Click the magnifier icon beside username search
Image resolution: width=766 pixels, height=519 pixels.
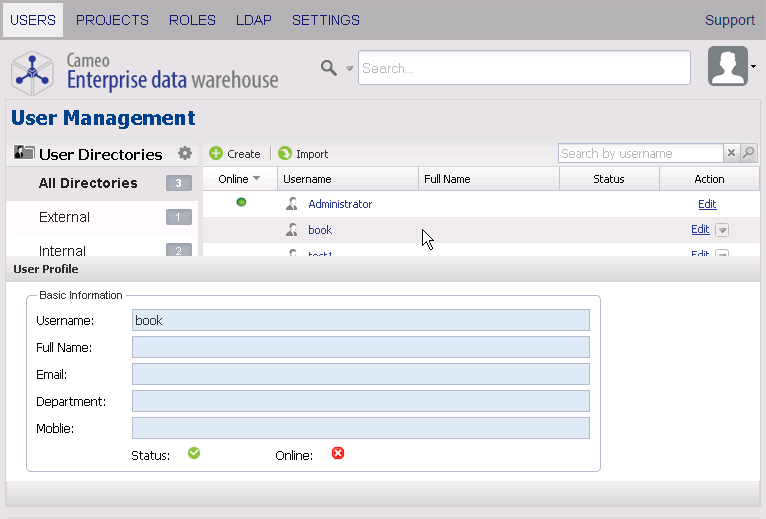[749, 153]
